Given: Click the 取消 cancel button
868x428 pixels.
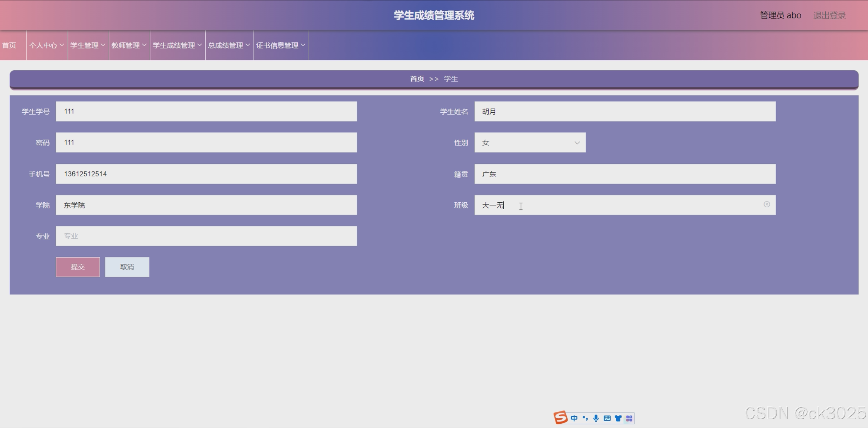Looking at the screenshot, I should (x=127, y=267).
